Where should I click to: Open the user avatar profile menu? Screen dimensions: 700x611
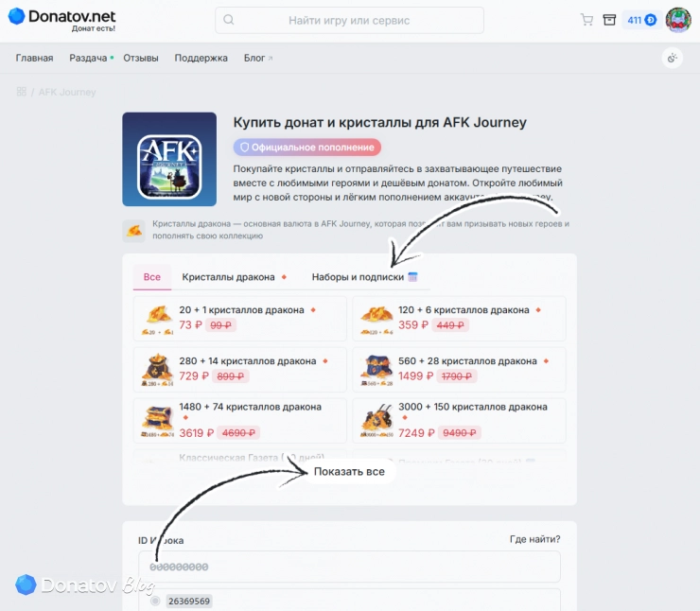[x=678, y=20]
